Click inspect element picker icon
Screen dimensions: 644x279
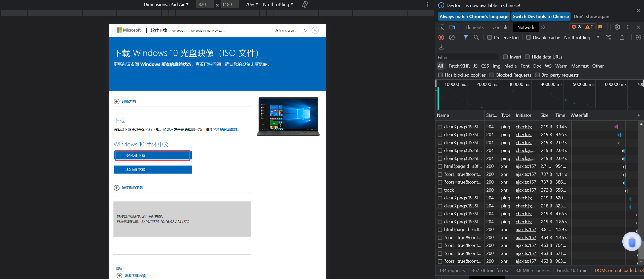pyautogui.click(x=441, y=27)
